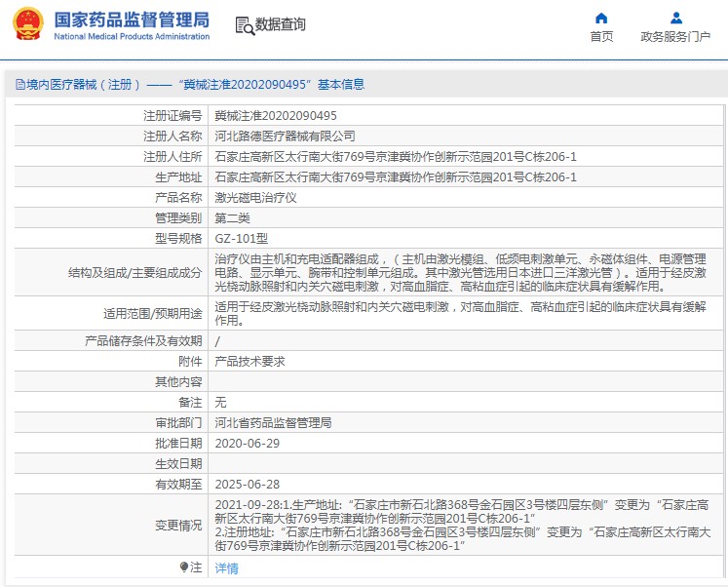This screenshot has width=728, height=587.
Task: Click the person icon above 政务服务门户
Action: pos(675,18)
